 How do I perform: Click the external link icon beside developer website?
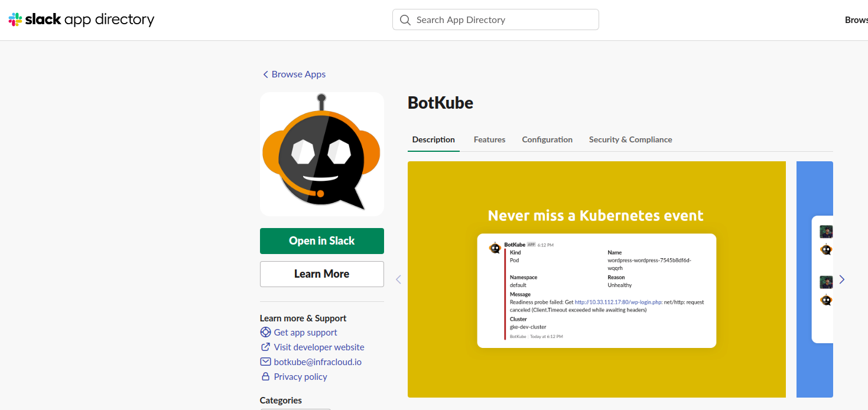pyautogui.click(x=265, y=347)
